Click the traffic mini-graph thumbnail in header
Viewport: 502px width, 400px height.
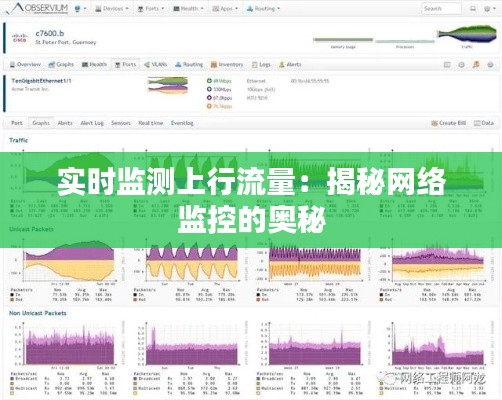coord(467,34)
